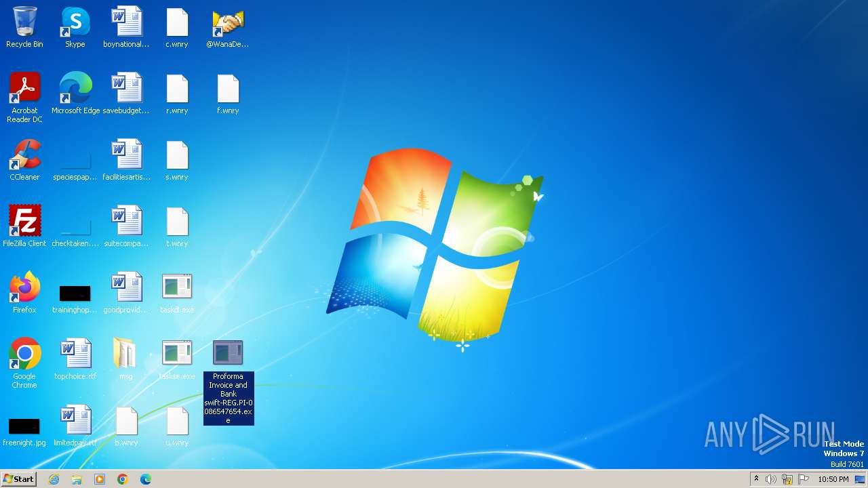This screenshot has width=868, height=488.
Task: Select the savebudget Word document
Action: (126, 94)
